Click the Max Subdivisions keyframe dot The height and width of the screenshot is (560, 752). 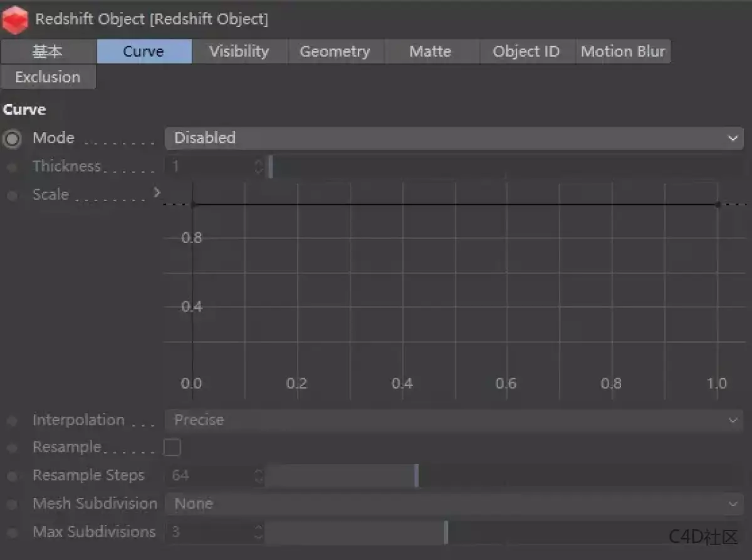click(x=12, y=532)
